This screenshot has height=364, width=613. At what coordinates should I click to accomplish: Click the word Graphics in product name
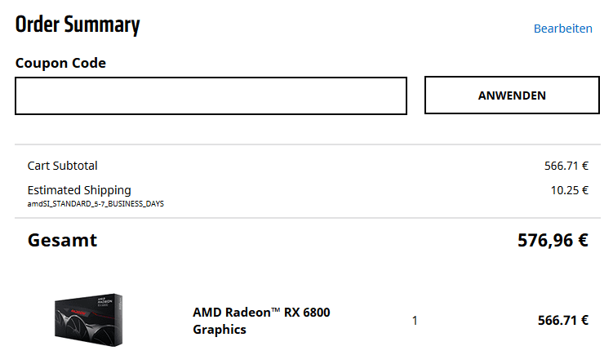point(220,330)
